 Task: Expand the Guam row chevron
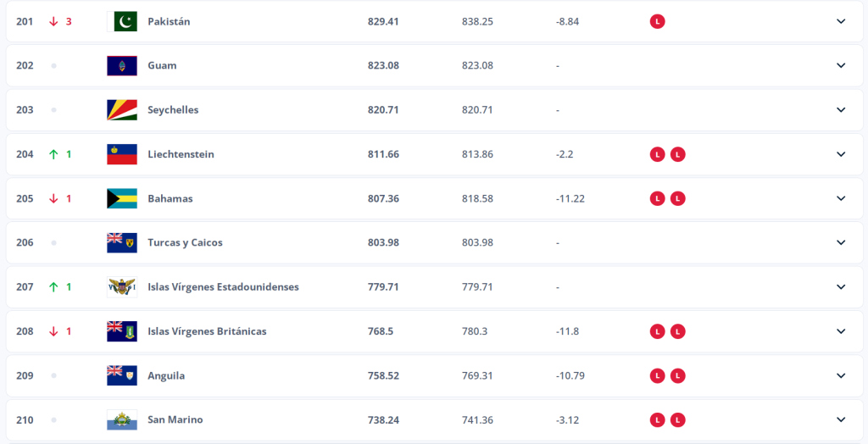click(x=841, y=65)
